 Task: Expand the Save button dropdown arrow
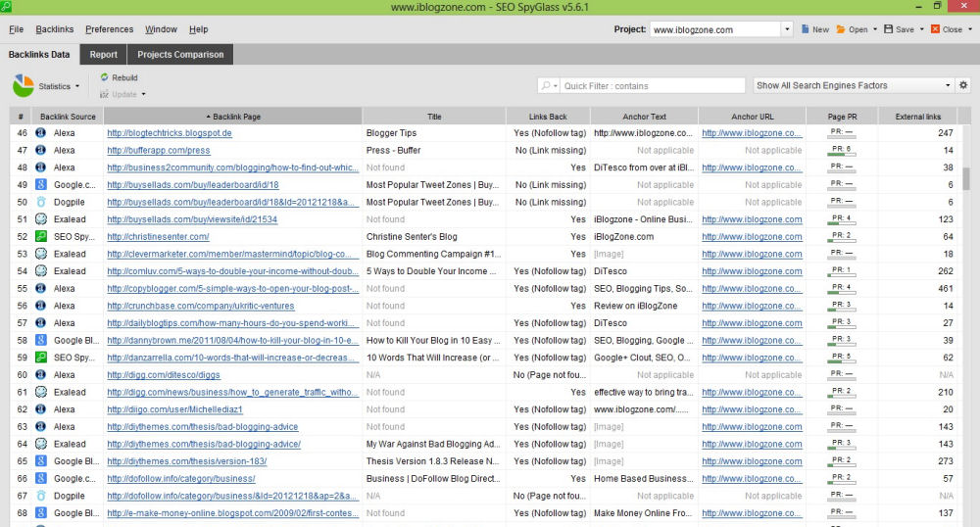(922, 29)
